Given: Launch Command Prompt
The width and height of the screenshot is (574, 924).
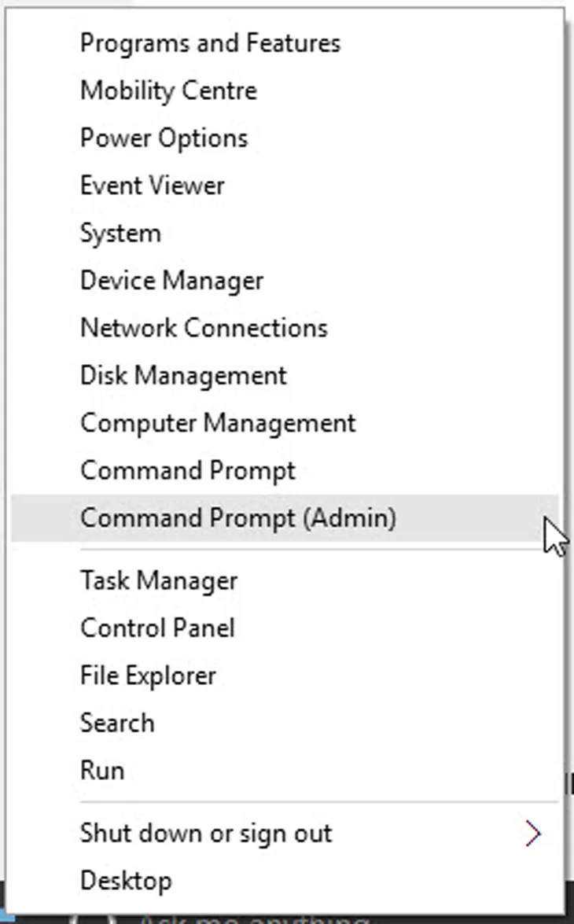Looking at the screenshot, I should pos(187,470).
